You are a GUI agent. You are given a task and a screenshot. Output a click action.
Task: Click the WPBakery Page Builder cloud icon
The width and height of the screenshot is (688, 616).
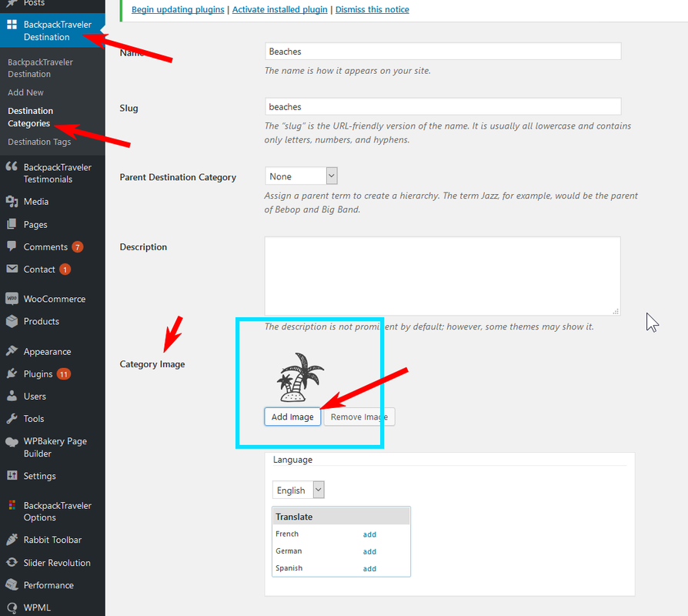pos(12,442)
